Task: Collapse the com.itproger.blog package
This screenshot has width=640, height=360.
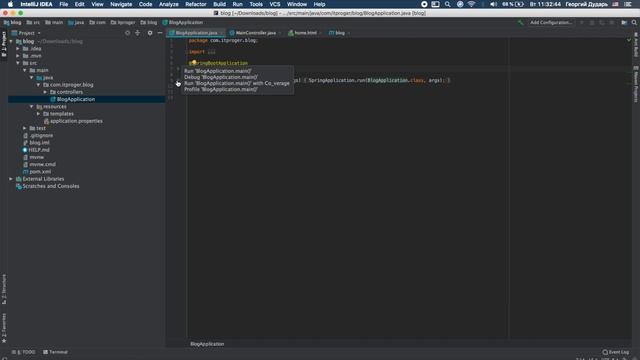Action: click(x=39, y=85)
